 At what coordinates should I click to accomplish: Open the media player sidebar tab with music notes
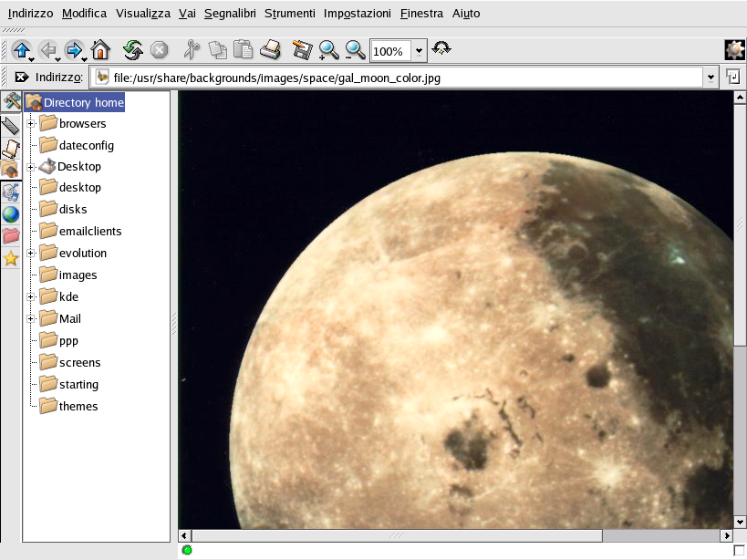point(10,192)
